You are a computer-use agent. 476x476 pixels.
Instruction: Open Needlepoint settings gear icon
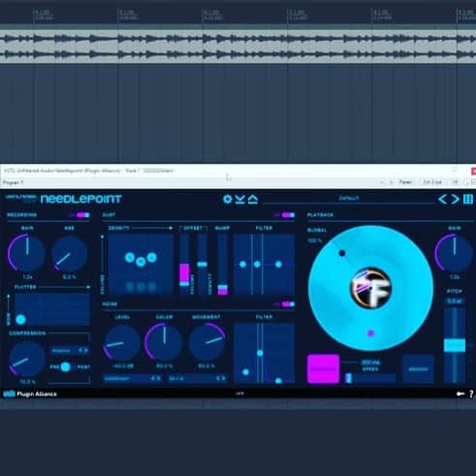coord(228,199)
